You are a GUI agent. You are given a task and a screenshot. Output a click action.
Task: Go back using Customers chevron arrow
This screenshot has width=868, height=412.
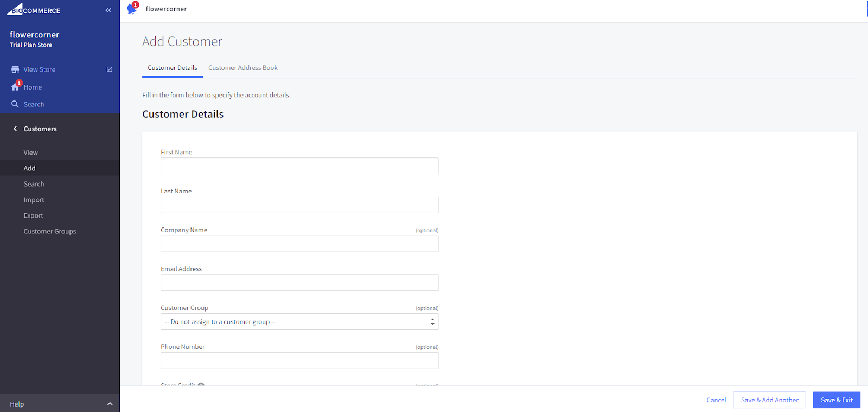click(15, 129)
